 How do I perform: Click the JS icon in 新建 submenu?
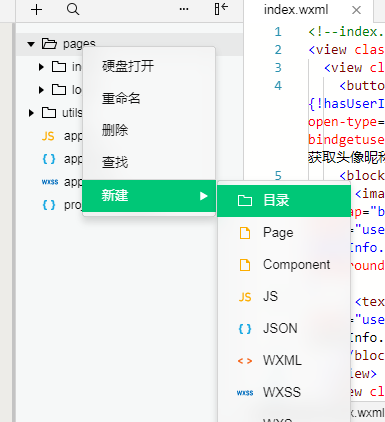[x=245, y=297]
